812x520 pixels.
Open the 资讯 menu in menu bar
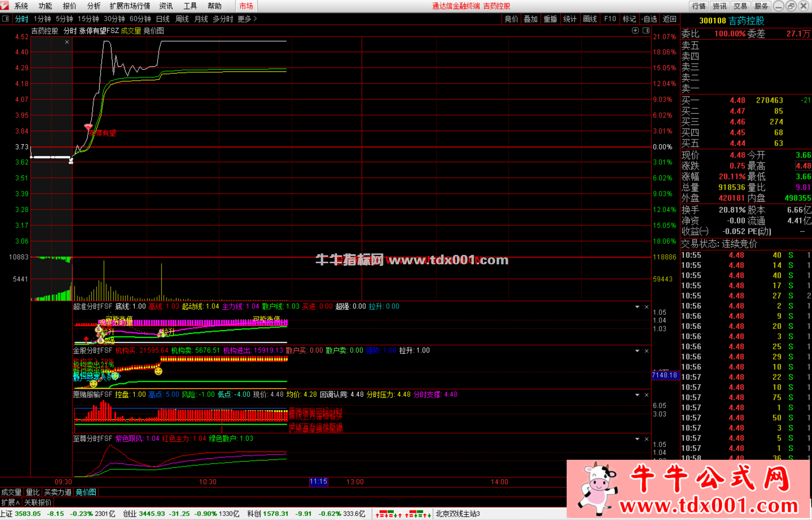pos(166,6)
